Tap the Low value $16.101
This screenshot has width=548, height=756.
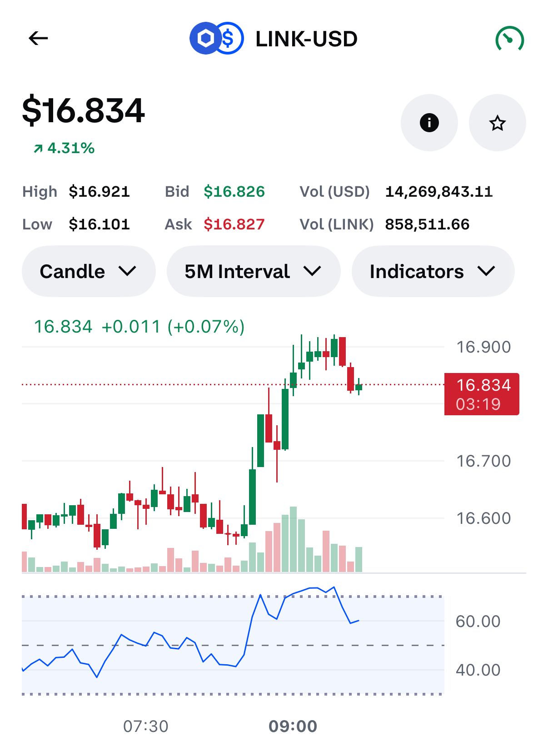pyautogui.click(x=100, y=224)
